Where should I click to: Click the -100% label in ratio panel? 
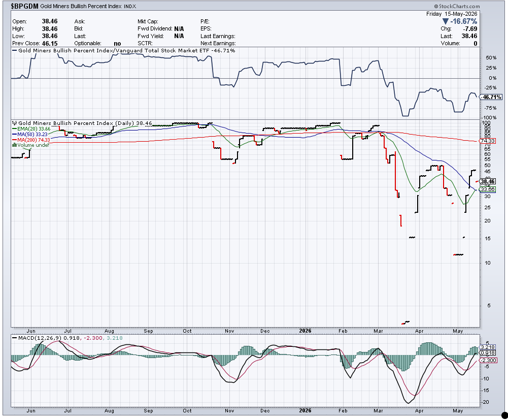[490, 118]
